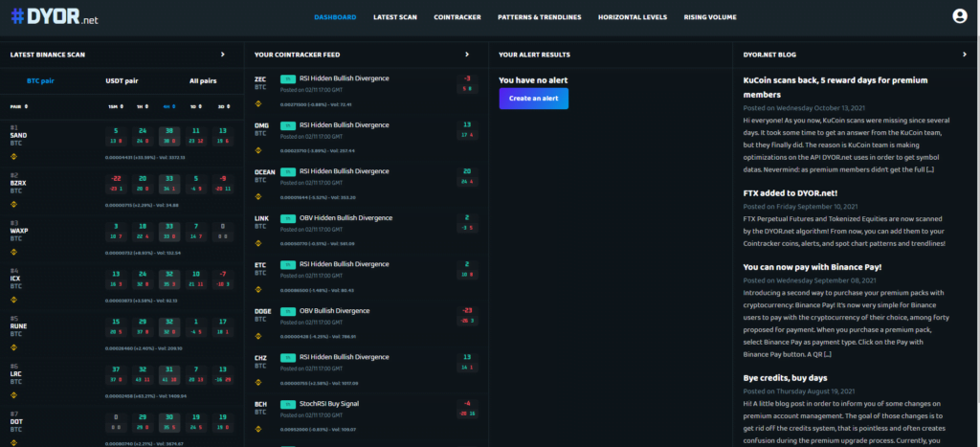Click the RUNE pair name
980x447 pixels.
coord(18,325)
